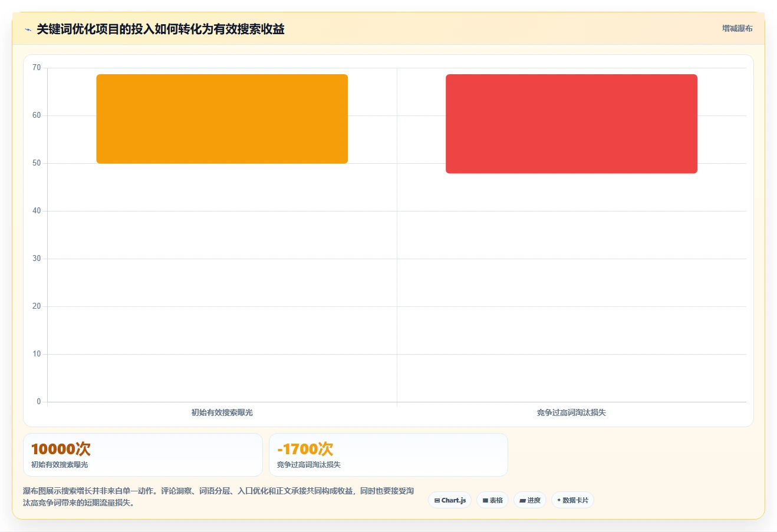Screen dimensions: 777x532
Task: Select the Chart.js tag chip
Action: 450,500
